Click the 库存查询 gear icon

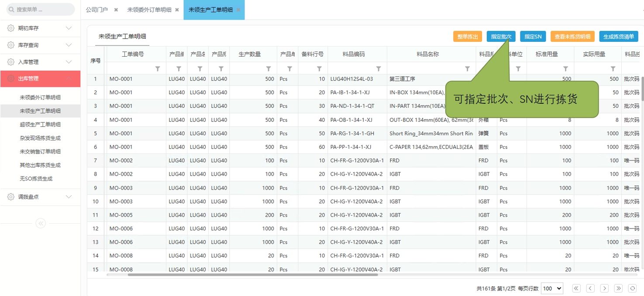tap(11, 45)
